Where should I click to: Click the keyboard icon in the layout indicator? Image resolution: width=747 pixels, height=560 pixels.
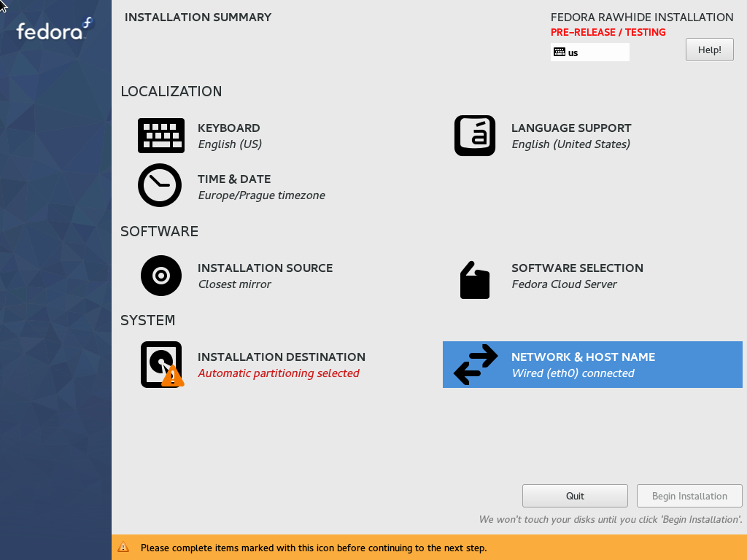click(560, 52)
